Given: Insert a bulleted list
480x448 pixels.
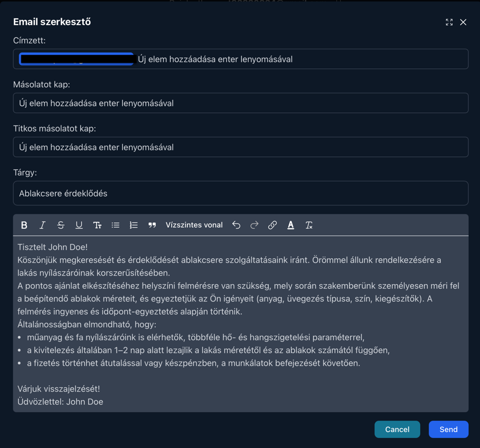Looking at the screenshot, I should 116,225.
